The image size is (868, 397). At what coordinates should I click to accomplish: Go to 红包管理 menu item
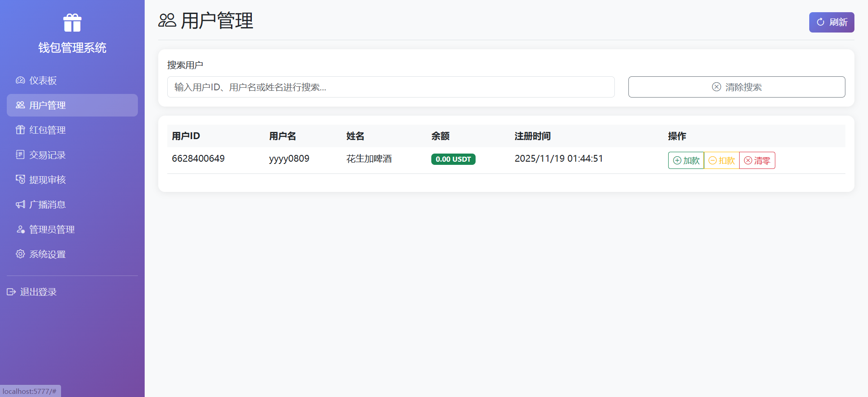[47, 130]
